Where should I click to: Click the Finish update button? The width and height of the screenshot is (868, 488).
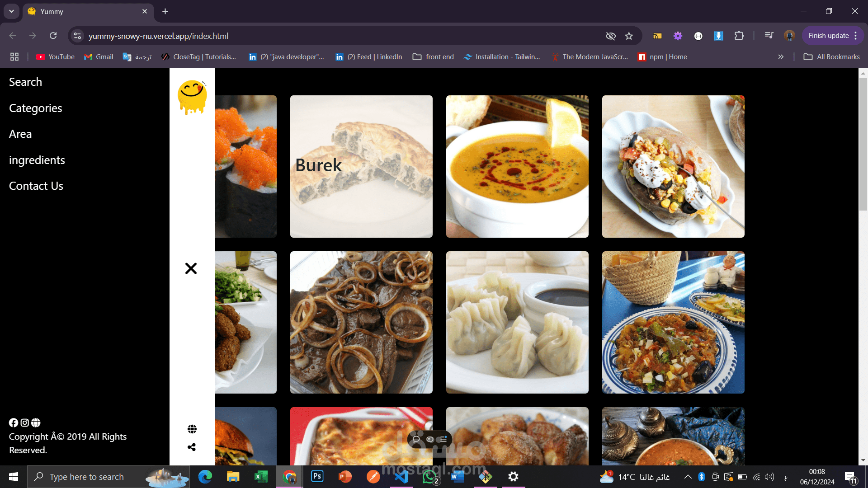click(828, 36)
